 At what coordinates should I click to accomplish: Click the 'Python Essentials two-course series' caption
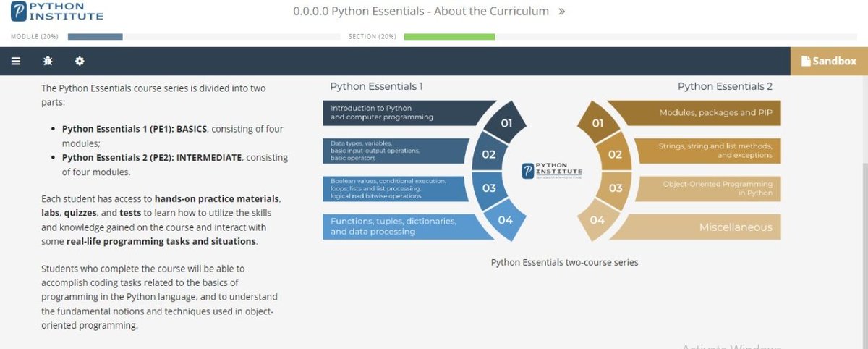pyautogui.click(x=564, y=262)
